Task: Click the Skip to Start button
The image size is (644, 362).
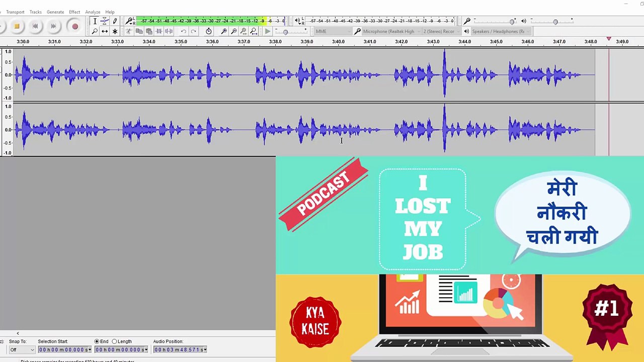Action: click(35, 26)
